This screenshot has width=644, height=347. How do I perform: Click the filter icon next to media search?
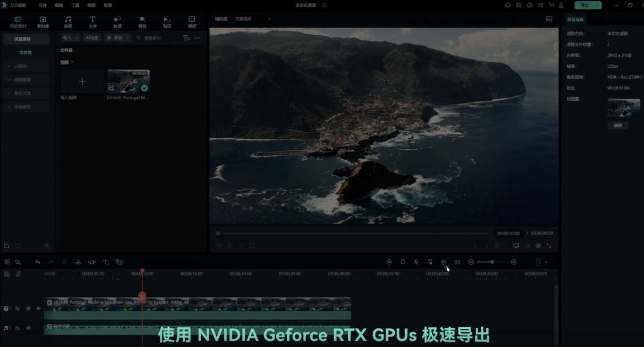[x=187, y=37]
